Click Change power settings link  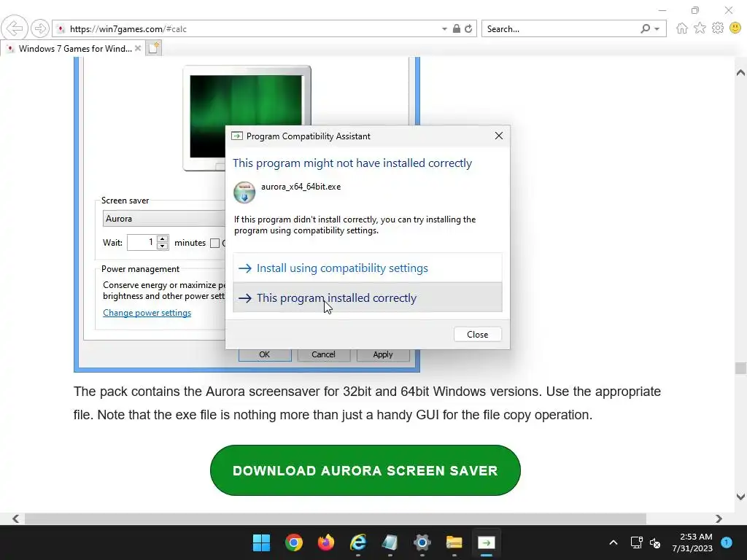(x=147, y=313)
